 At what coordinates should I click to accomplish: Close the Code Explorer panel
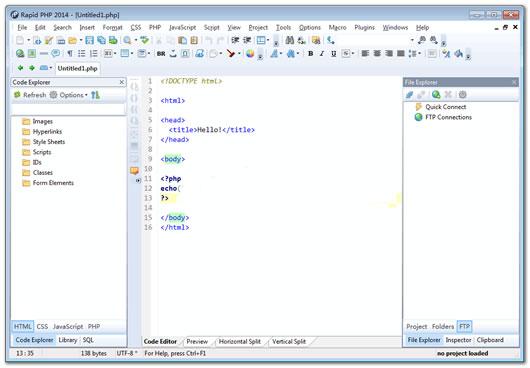[122, 82]
